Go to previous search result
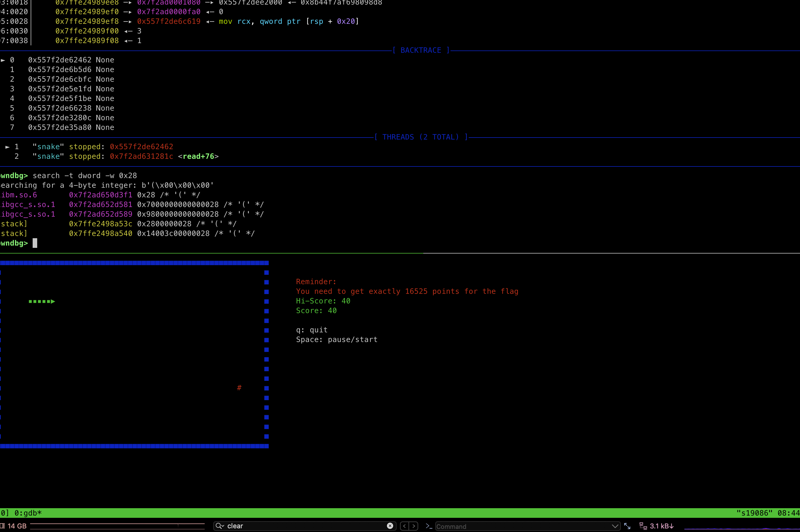The height and width of the screenshot is (532, 800). [405, 526]
